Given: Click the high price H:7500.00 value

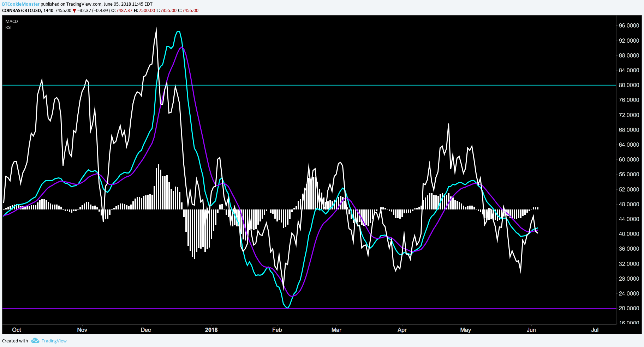Looking at the screenshot, I should coord(144,10).
